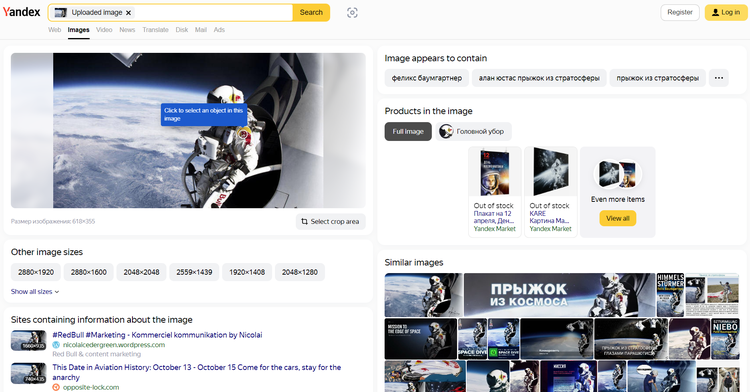
Task: Click the Log in button
Action: click(726, 12)
